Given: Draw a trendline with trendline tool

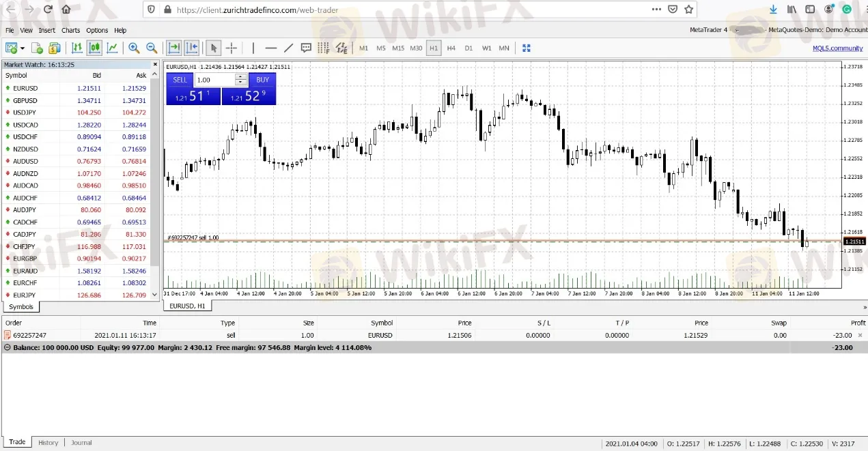Looking at the screenshot, I should tap(288, 48).
